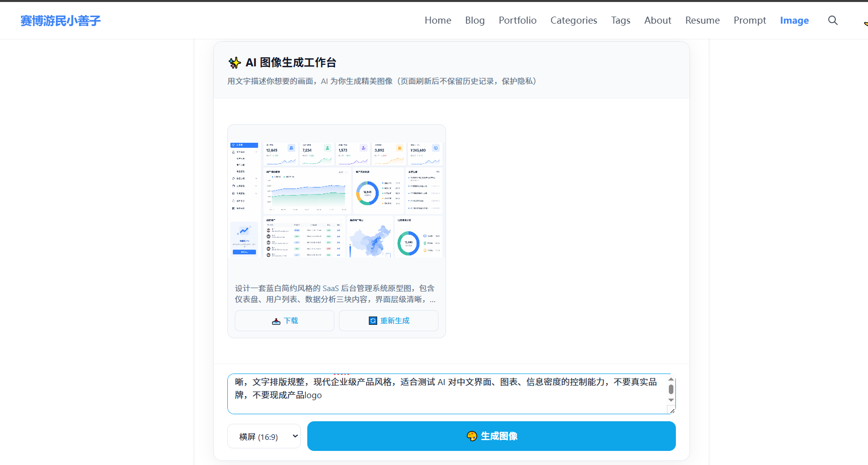Click the partially visible icon at far right of navbar
Image resolution: width=868 pixels, height=465 pixels.
click(x=865, y=23)
